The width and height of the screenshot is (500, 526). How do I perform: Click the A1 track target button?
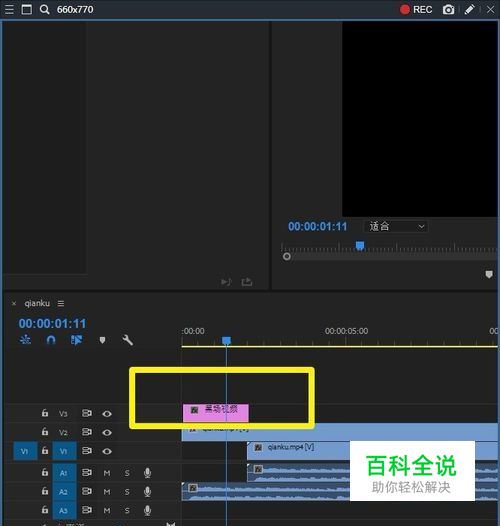click(64, 473)
